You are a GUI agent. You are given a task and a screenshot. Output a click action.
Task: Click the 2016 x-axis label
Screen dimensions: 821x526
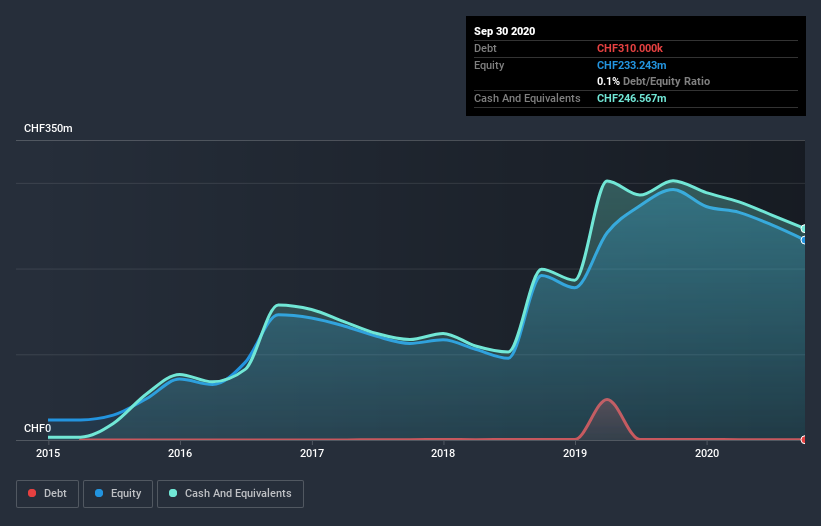pos(180,453)
